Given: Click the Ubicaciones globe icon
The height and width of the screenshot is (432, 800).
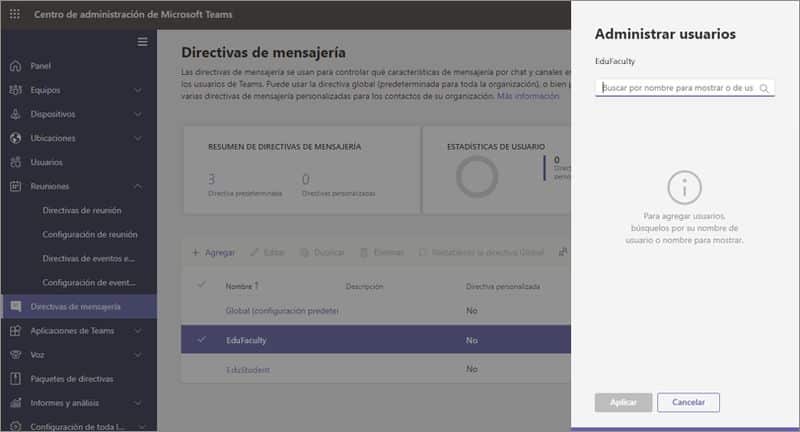Looking at the screenshot, I should 15,138.
